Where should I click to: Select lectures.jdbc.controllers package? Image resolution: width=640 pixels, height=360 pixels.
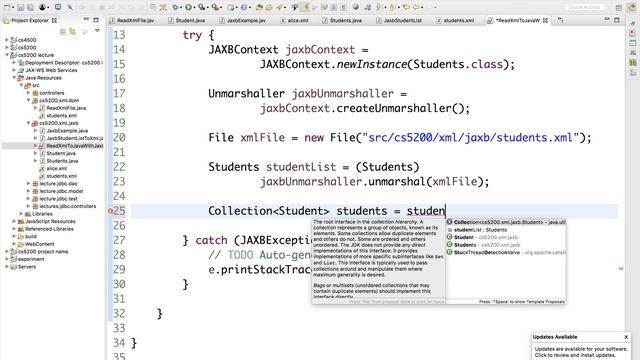[x=68, y=206]
